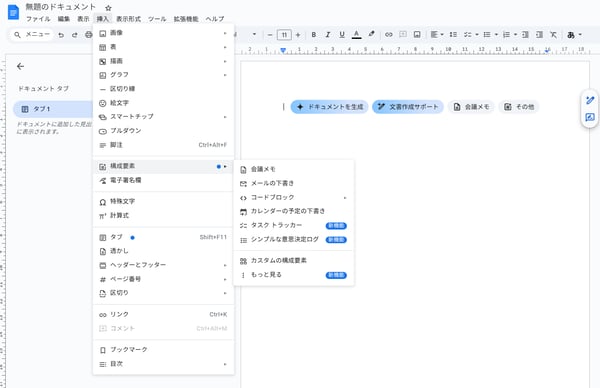Toggle italic formatting
Screen dimensions: 600x388
pyautogui.click(x=328, y=35)
